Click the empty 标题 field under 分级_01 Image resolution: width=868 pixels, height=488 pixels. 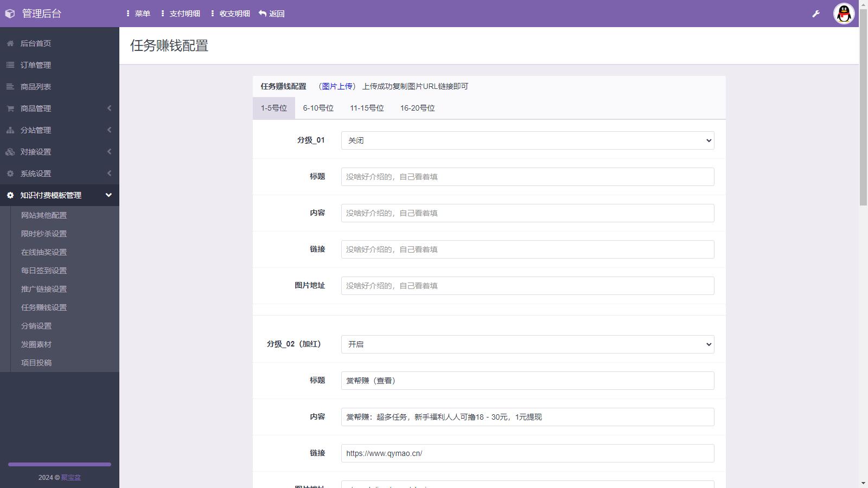527,177
